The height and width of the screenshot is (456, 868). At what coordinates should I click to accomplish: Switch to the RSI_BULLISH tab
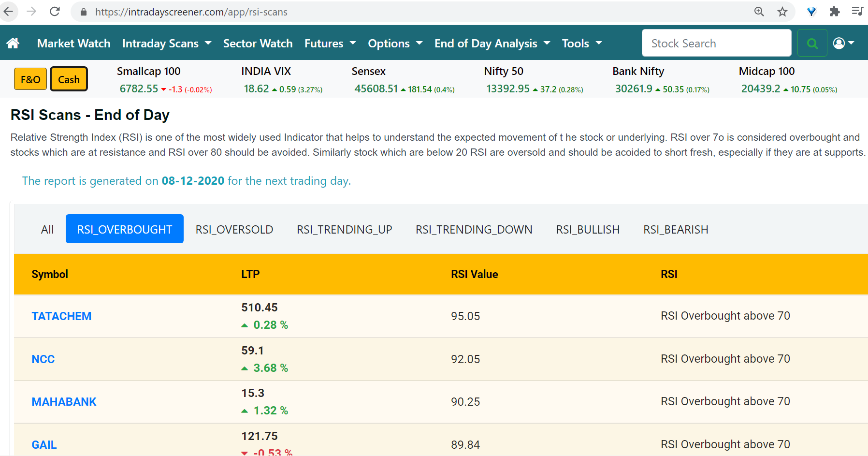588,229
